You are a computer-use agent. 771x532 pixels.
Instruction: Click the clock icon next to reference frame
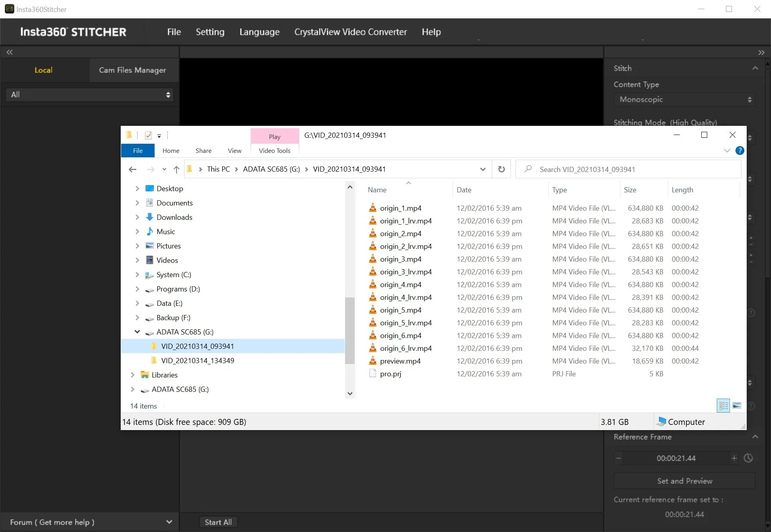click(748, 458)
